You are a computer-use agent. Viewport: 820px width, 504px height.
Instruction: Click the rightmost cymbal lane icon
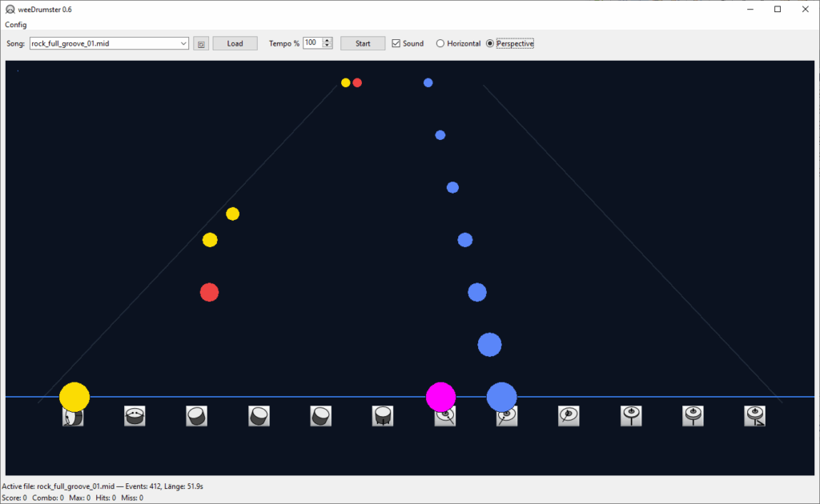[754, 416]
